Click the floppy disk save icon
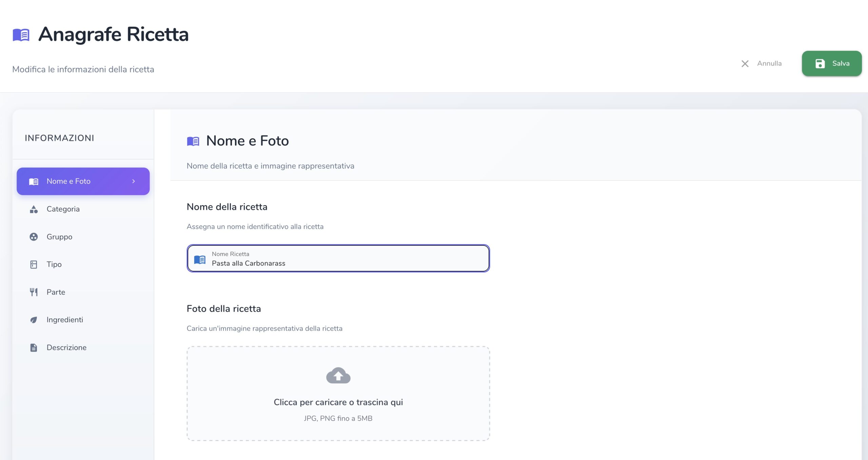 pyautogui.click(x=820, y=63)
